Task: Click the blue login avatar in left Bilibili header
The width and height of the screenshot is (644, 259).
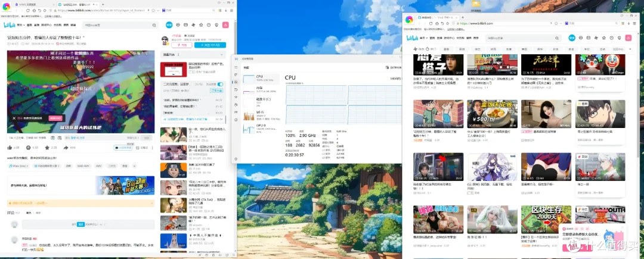Action: pyautogui.click(x=169, y=25)
